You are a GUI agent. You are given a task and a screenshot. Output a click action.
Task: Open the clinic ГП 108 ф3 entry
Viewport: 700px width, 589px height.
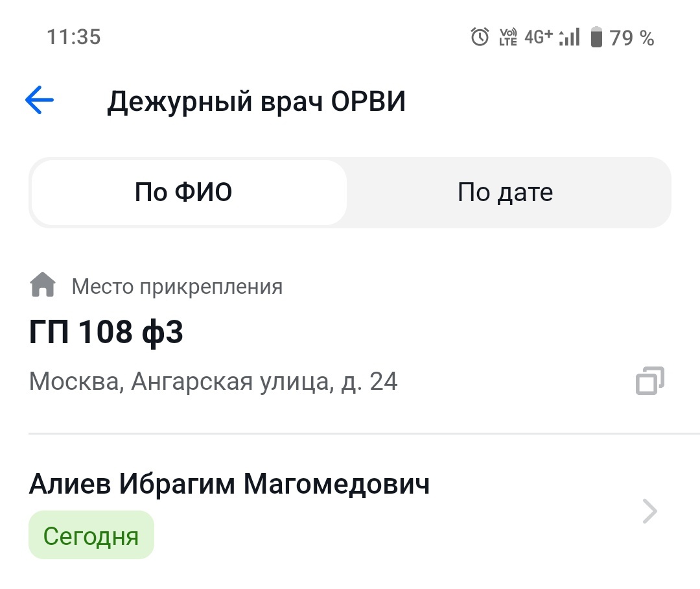point(106,331)
